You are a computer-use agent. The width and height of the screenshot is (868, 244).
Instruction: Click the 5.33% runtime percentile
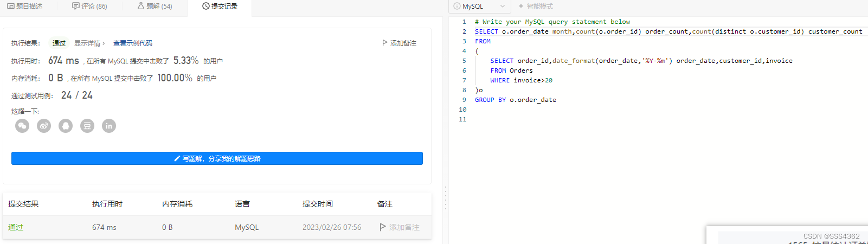(x=186, y=61)
